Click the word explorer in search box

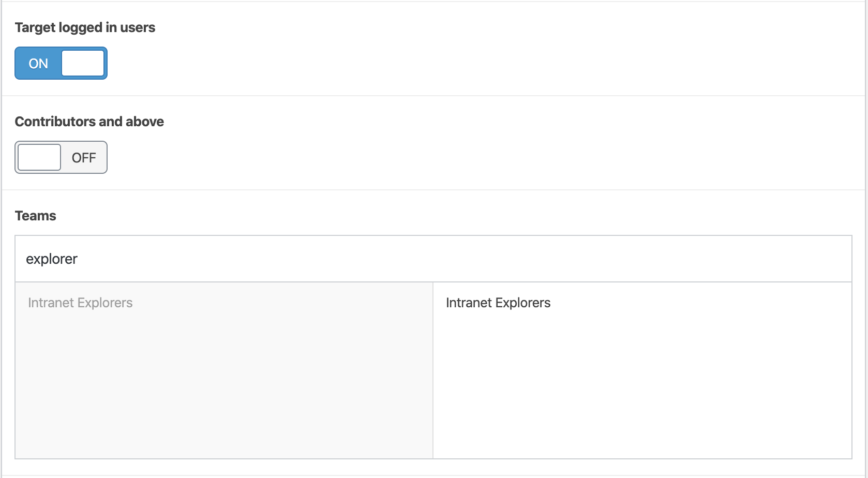pyautogui.click(x=52, y=259)
